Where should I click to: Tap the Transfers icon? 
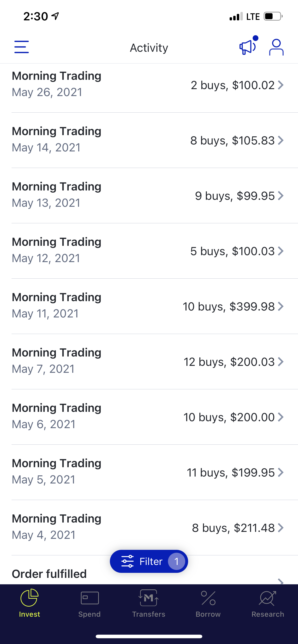[x=149, y=598]
